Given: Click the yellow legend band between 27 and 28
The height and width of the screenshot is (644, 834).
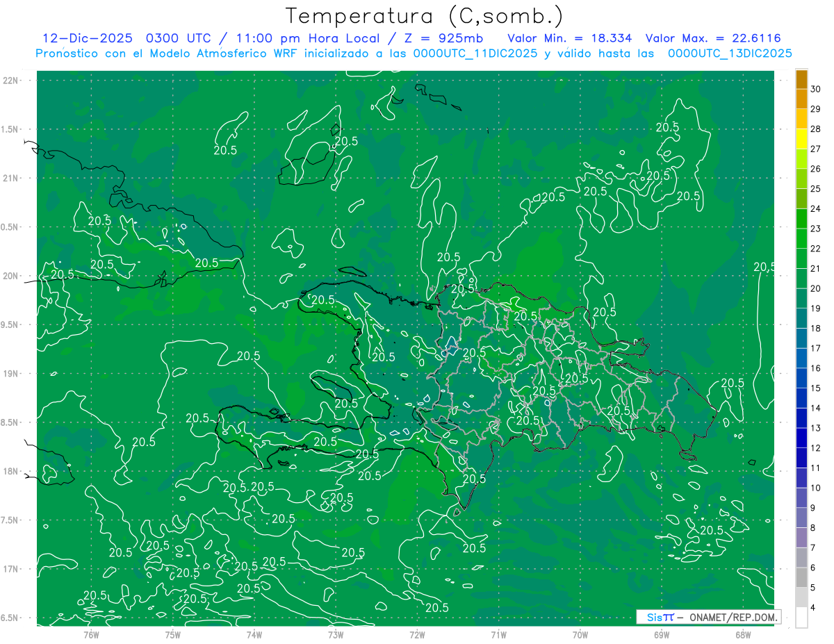Looking at the screenshot, I should pos(801,139).
